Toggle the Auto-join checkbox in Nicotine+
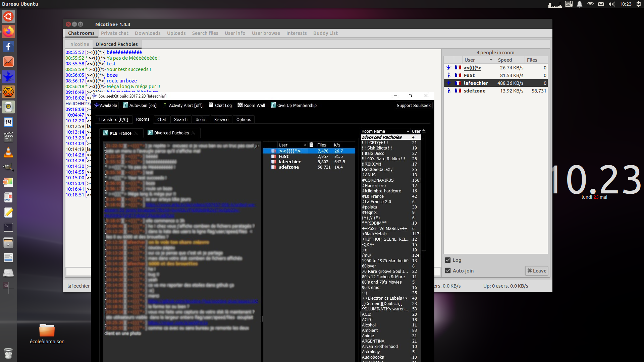Screen dimensions: 644x362 [x=448, y=271]
